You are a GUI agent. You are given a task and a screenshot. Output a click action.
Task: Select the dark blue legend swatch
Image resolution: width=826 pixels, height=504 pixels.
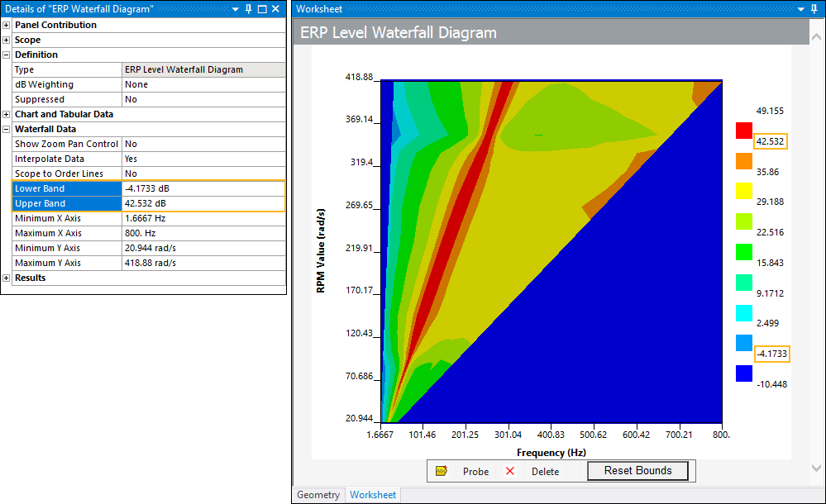pos(744,373)
